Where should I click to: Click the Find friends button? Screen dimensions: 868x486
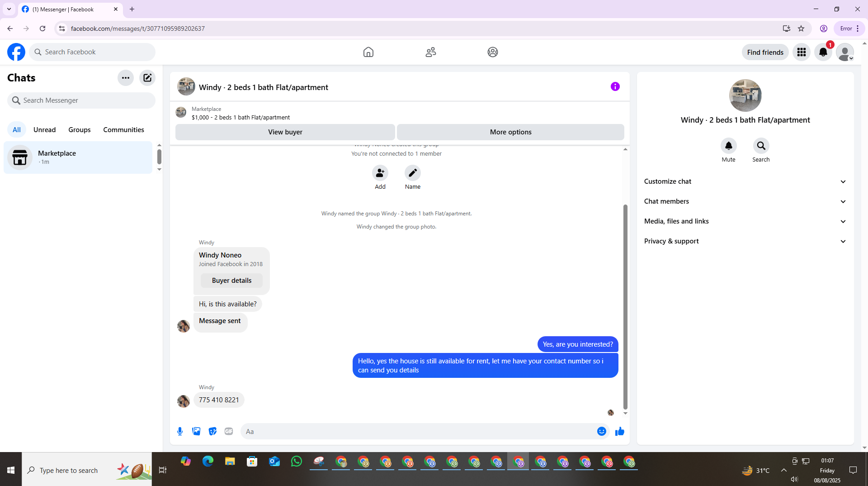click(765, 52)
